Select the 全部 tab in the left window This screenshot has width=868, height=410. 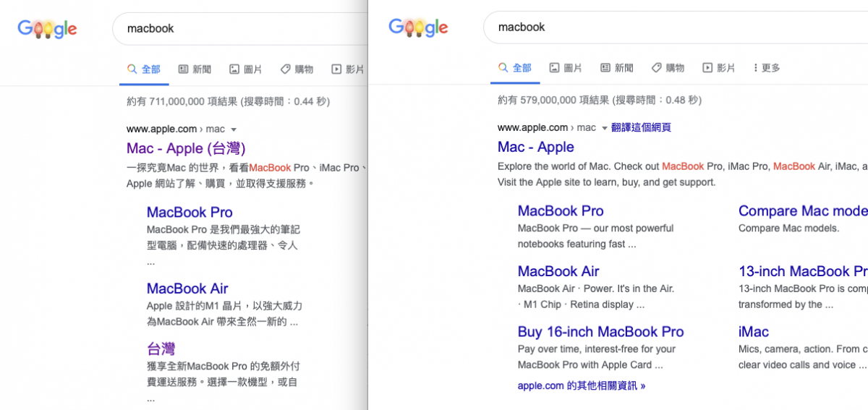click(x=143, y=69)
